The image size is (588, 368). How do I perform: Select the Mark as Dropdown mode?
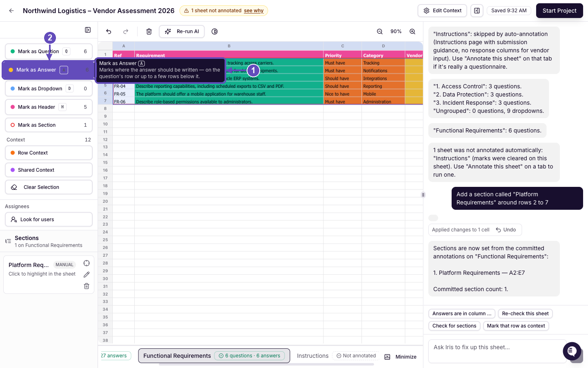click(49, 89)
